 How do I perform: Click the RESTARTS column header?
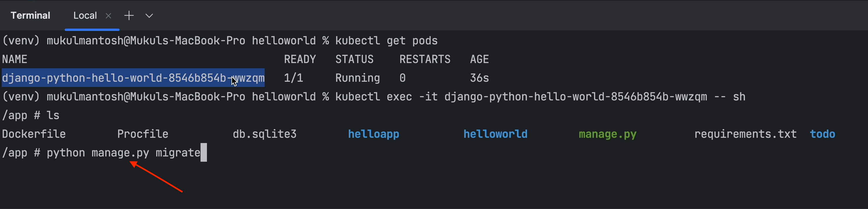tap(425, 60)
